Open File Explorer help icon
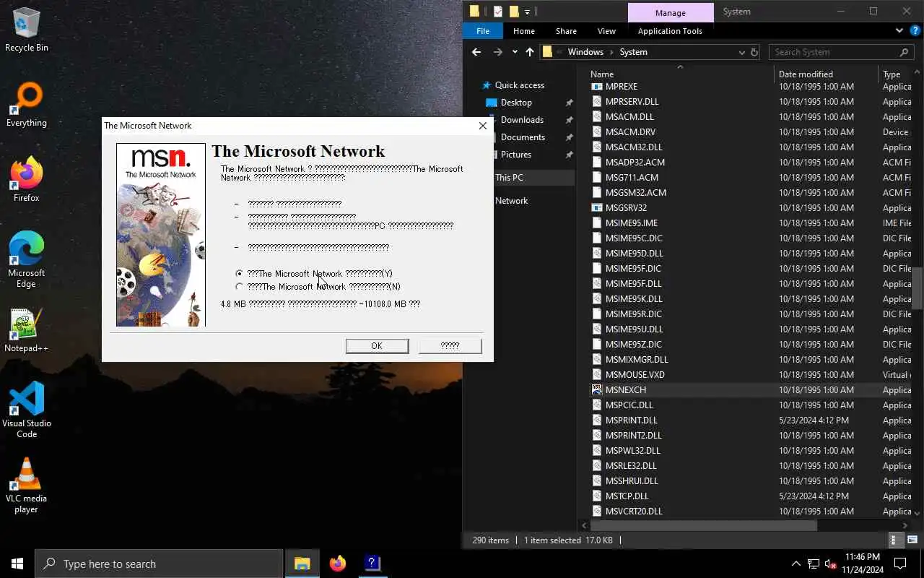The width and height of the screenshot is (924, 578). coord(915,31)
